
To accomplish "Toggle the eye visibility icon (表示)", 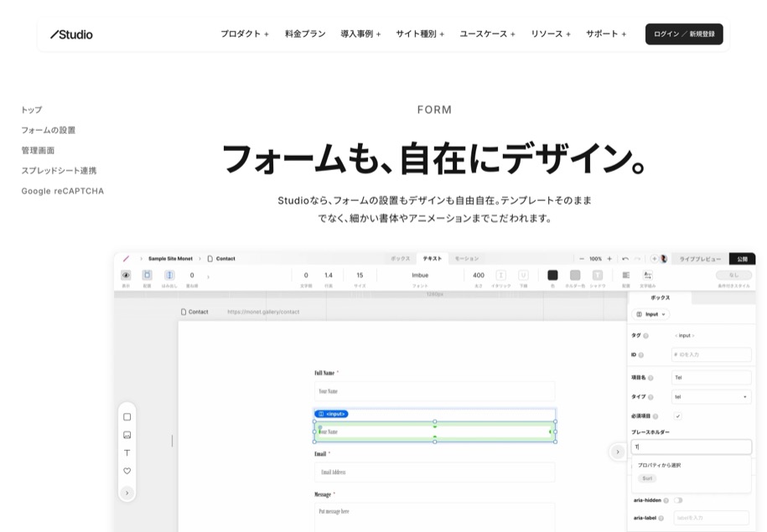I will tap(126, 276).
